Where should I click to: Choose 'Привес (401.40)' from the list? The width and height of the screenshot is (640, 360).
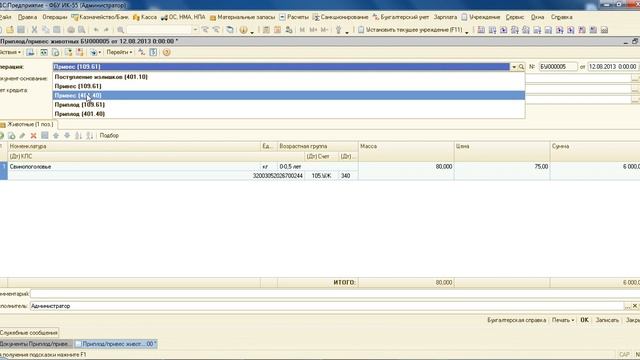pos(289,95)
